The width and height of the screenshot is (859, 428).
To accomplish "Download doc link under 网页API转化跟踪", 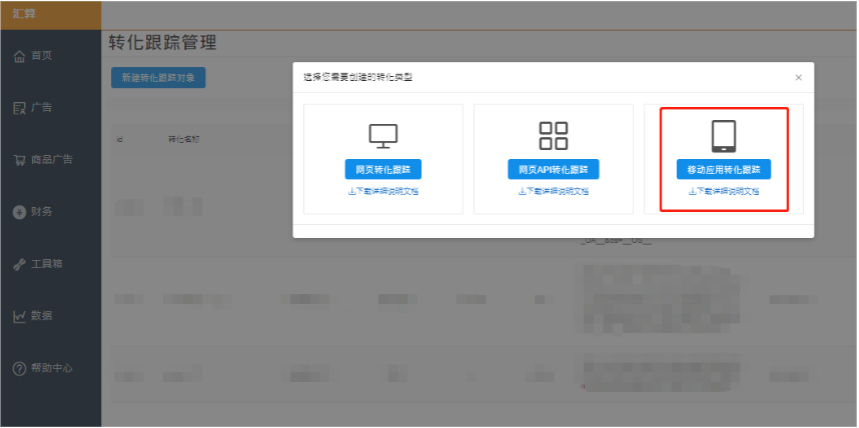I will tap(553, 192).
